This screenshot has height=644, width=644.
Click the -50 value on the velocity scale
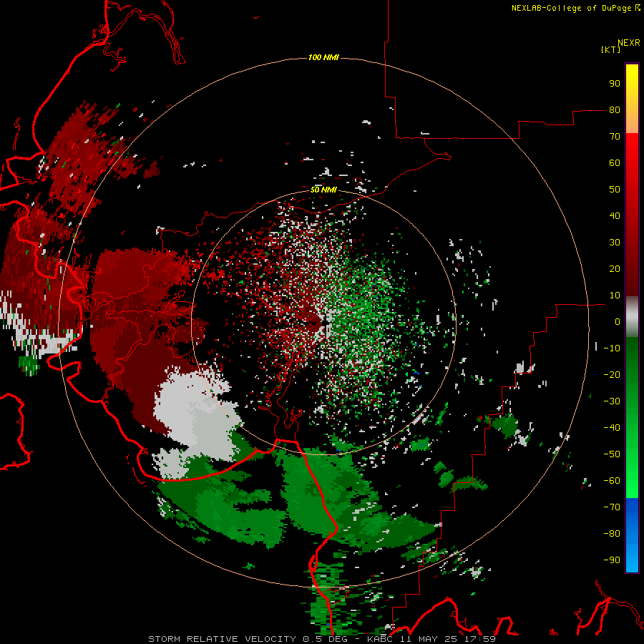coord(612,454)
